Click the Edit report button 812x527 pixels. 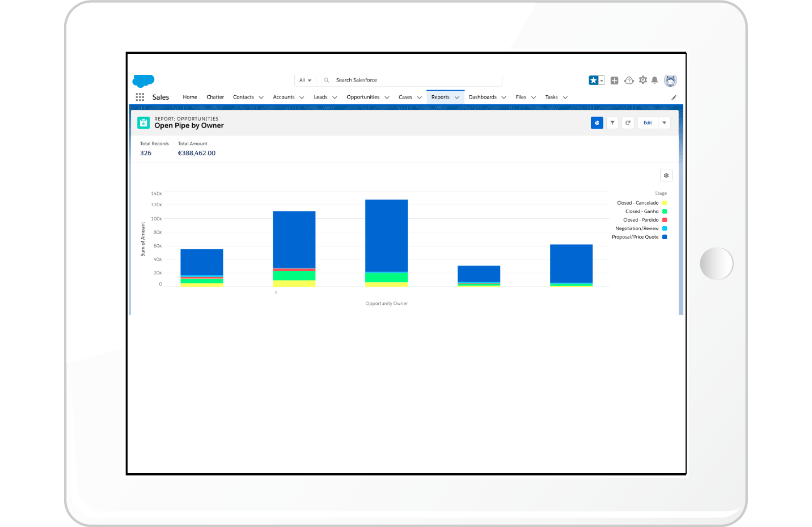648,123
